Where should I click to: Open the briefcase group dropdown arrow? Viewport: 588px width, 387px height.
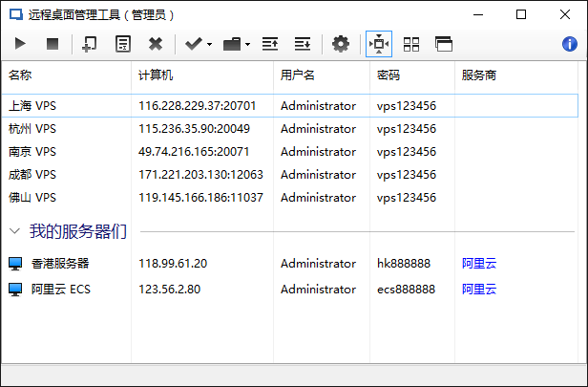248,45
